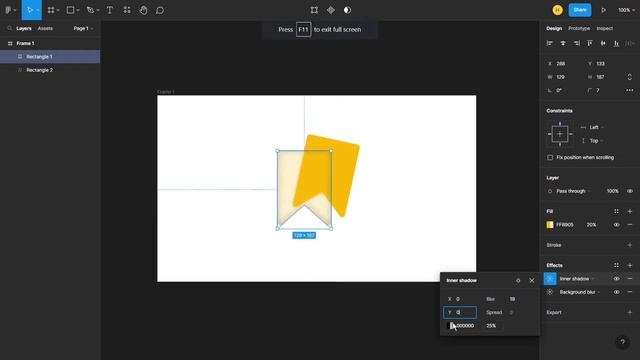Remove the Inner shadow effect
The image size is (640, 360).
pyautogui.click(x=630, y=279)
